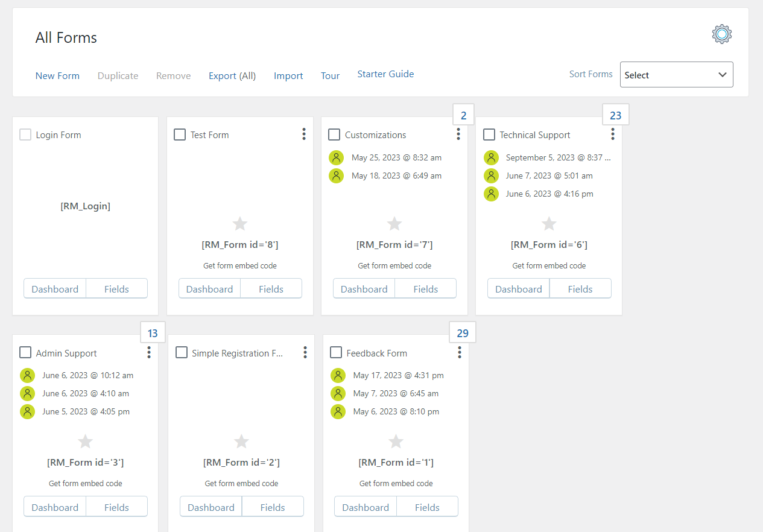Expand kebab menu on Simple Registration form
Viewport: 763px width, 532px height.
(305, 352)
